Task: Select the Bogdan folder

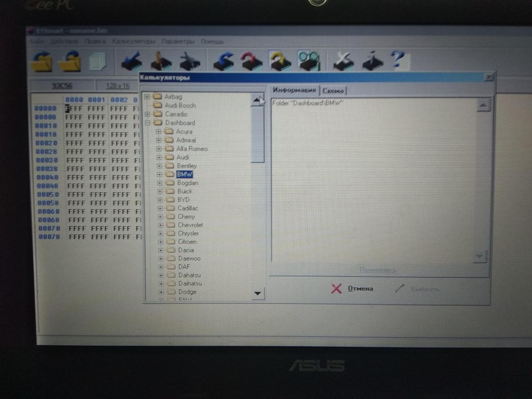Action: (188, 183)
